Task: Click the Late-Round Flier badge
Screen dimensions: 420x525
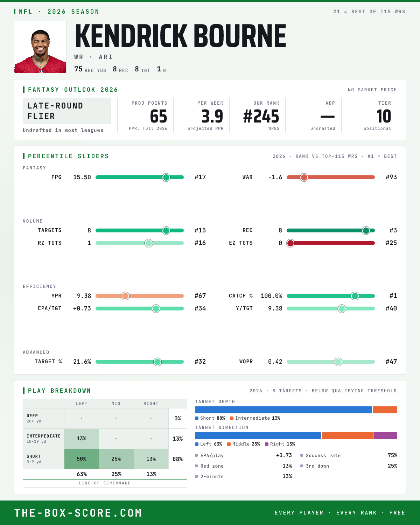Action: (67, 111)
